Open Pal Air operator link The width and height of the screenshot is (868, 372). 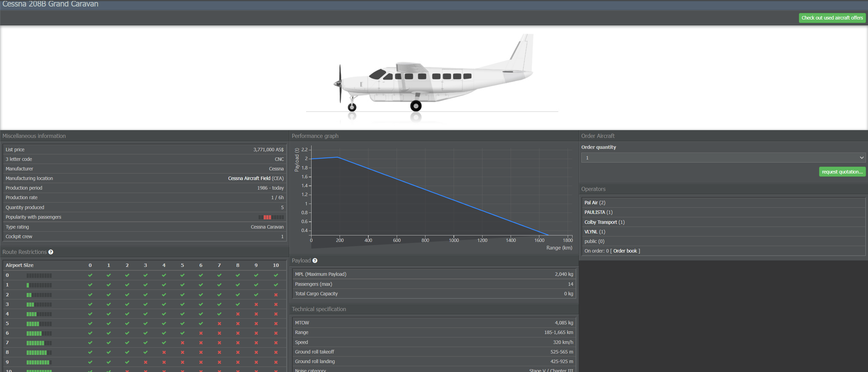591,203
